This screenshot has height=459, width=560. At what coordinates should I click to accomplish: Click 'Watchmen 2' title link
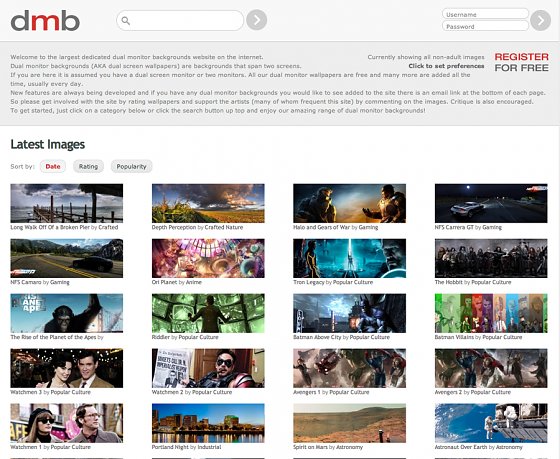click(x=168, y=392)
